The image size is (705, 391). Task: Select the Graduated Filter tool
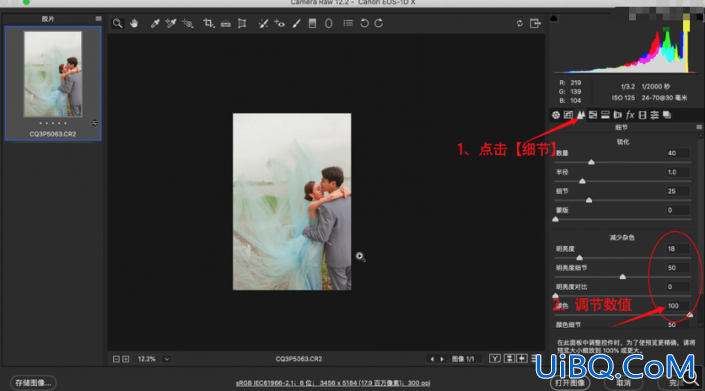[x=312, y=23]
